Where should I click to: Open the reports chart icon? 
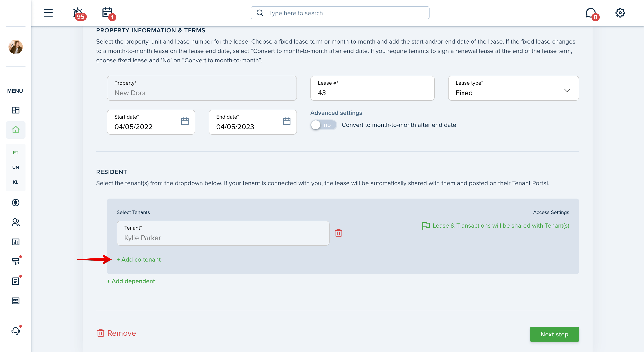tap(15, 242)
